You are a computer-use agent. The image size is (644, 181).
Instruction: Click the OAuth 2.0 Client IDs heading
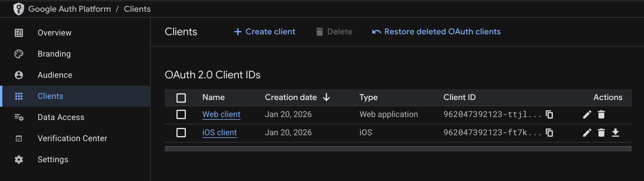pos(213,75)
